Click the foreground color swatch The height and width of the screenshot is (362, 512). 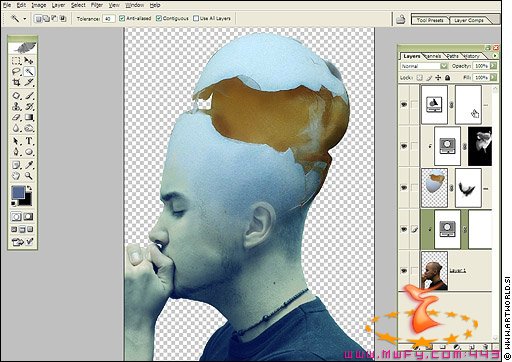18,192
